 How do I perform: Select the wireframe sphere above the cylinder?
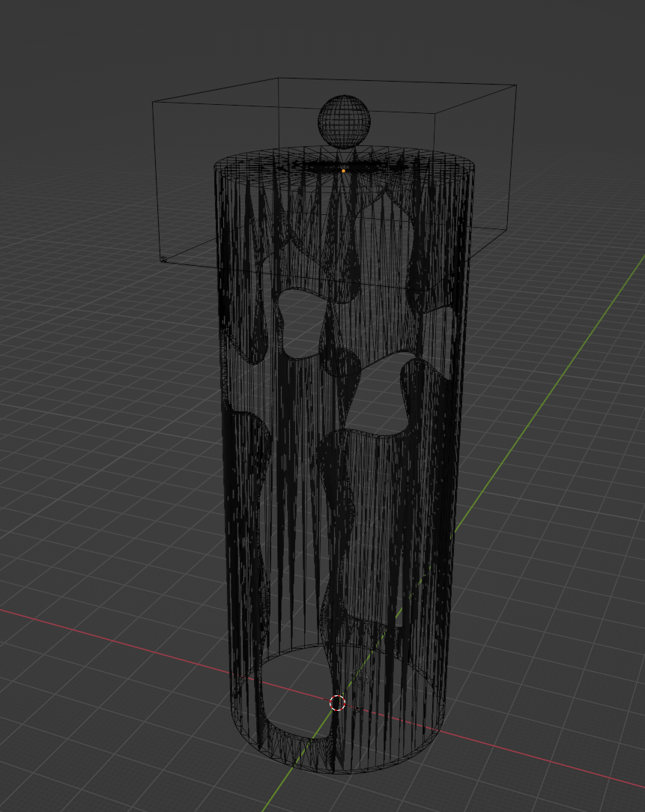(344, 121)
